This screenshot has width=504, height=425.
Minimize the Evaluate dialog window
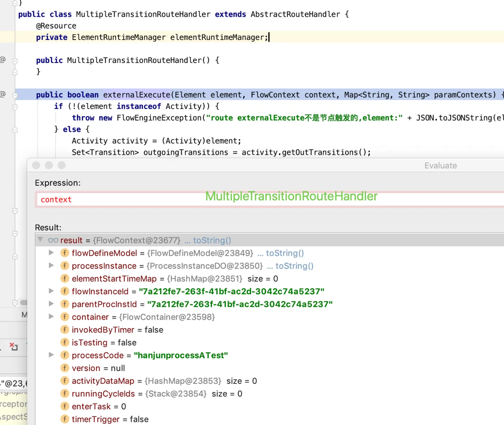(x=49, y=165)
